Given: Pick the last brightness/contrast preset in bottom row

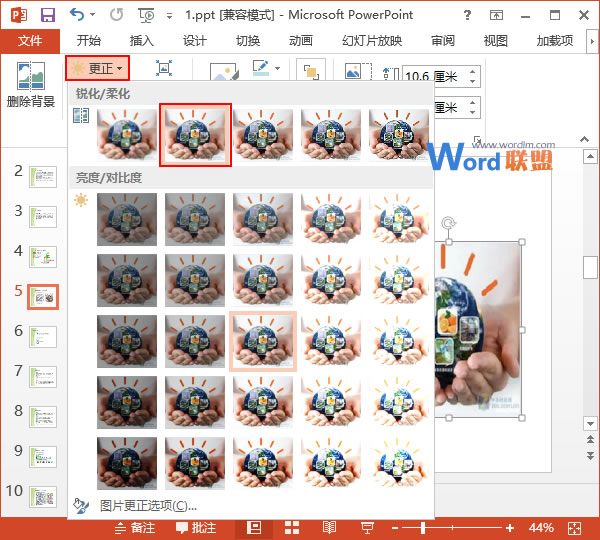Looking at the screenshot, I should 399,463.
